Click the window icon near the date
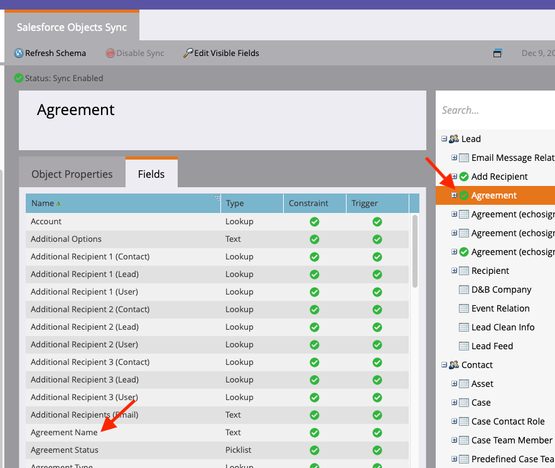The image size is (555, 468). click(497, 53)
